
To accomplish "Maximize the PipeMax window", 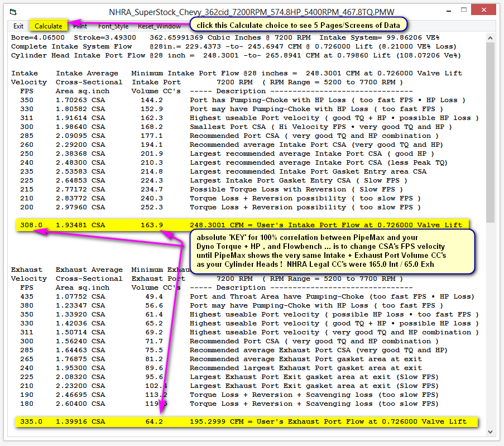I will tap(463, 10).
